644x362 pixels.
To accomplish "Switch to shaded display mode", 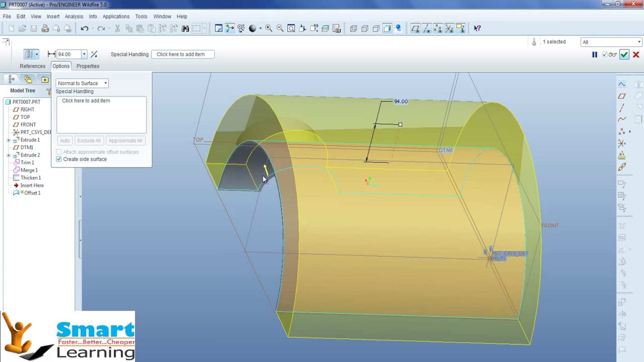I will [387, 28].
